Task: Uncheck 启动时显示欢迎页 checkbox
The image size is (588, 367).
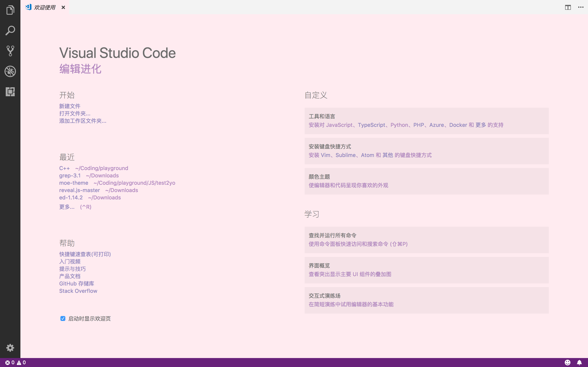Action: coord(63,318)
